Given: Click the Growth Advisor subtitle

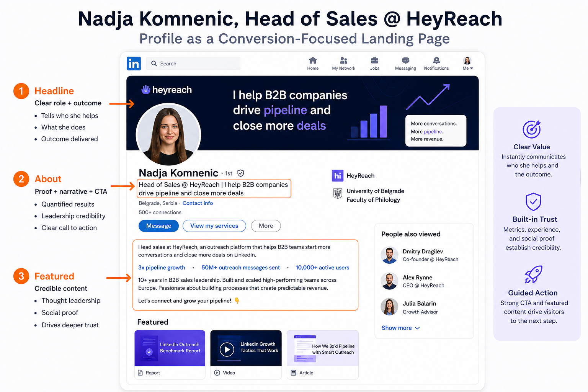Looking at the screenshot, I should [x=420, y=312].
